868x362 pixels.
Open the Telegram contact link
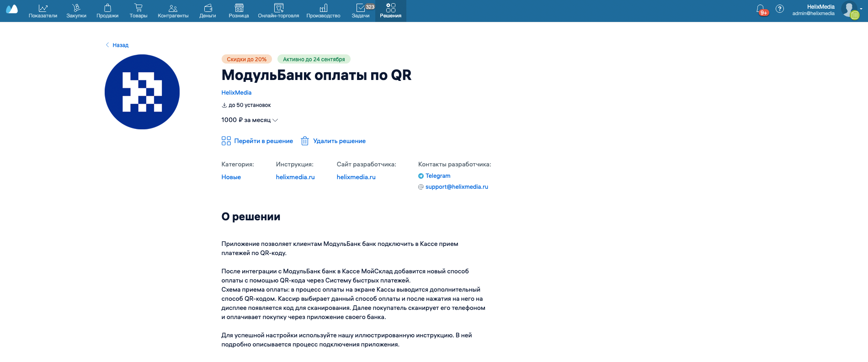point(434,176)
